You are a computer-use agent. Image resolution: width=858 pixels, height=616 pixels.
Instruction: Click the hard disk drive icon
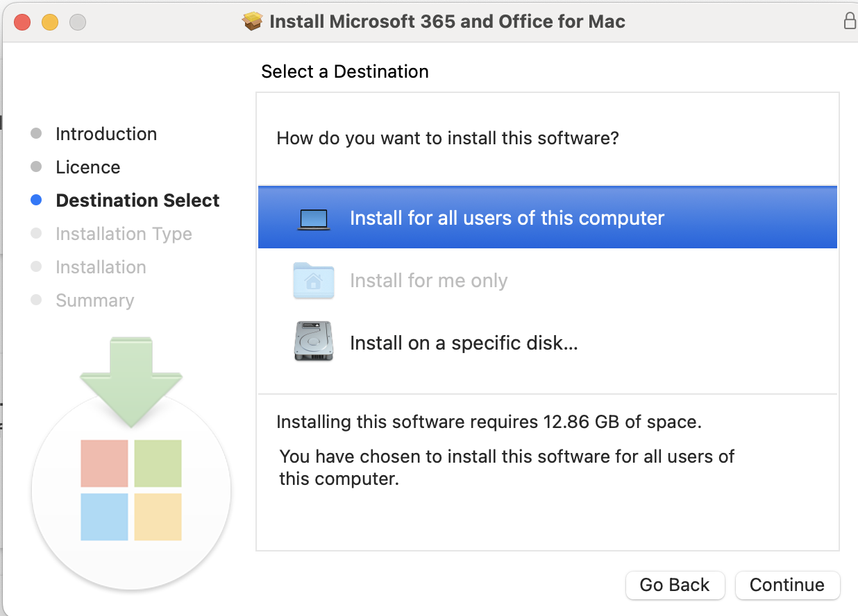coord(314,341)
